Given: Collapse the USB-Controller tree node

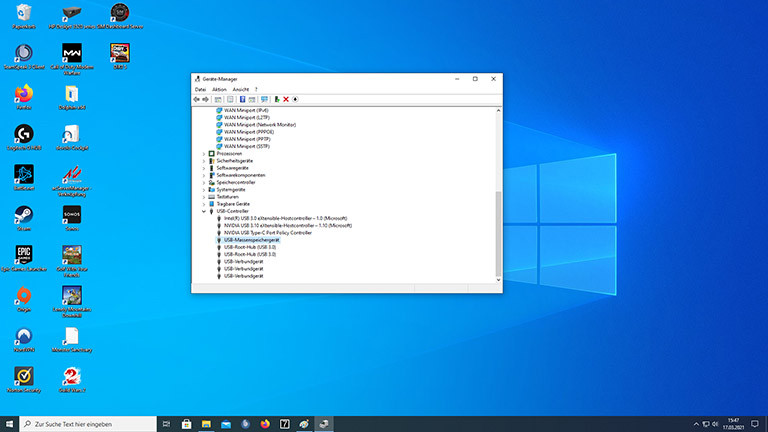Looking at the screenshot, I should click(x=204, y=211).
